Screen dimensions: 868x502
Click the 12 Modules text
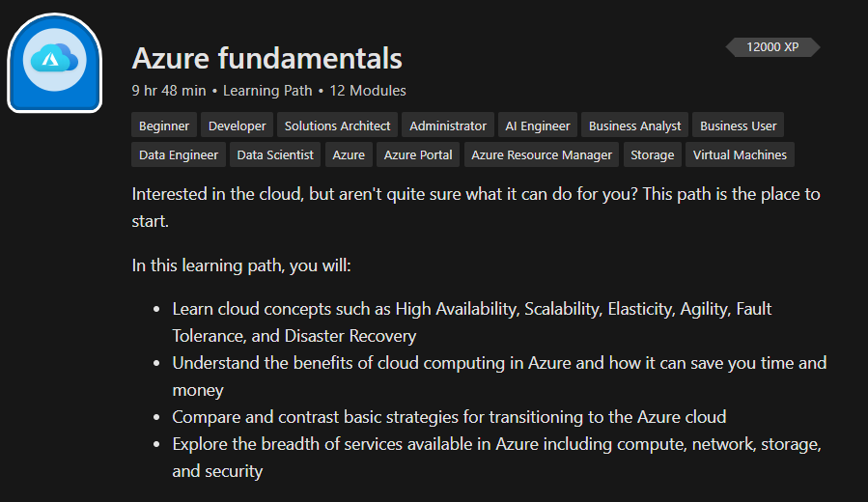point(368,91)
